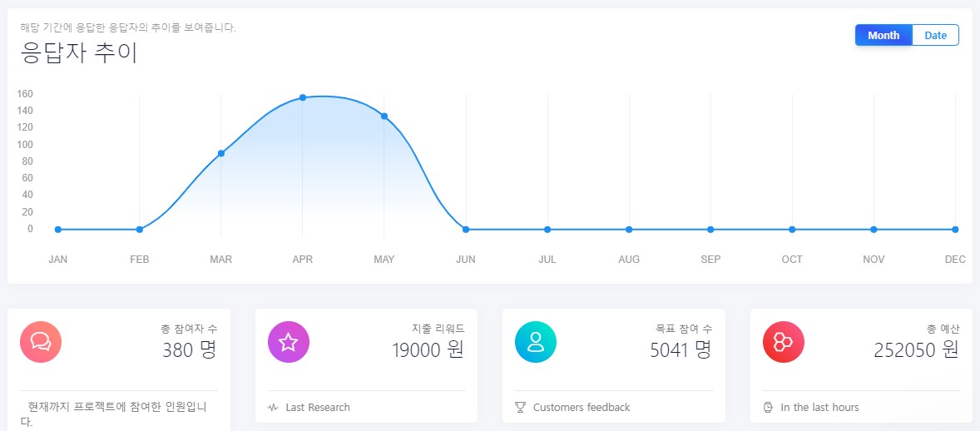
Task: Click the APR peak data point
Action: point(303,97)
